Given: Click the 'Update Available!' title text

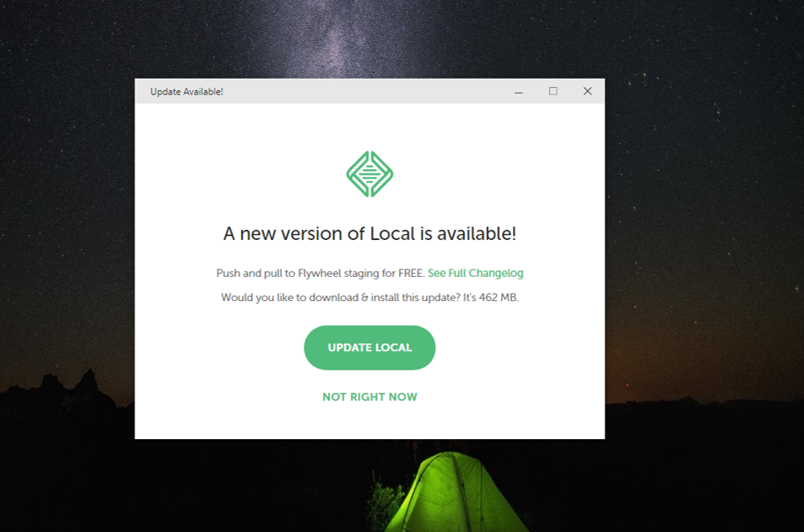Looking at the screenshot, I should 187,92.
